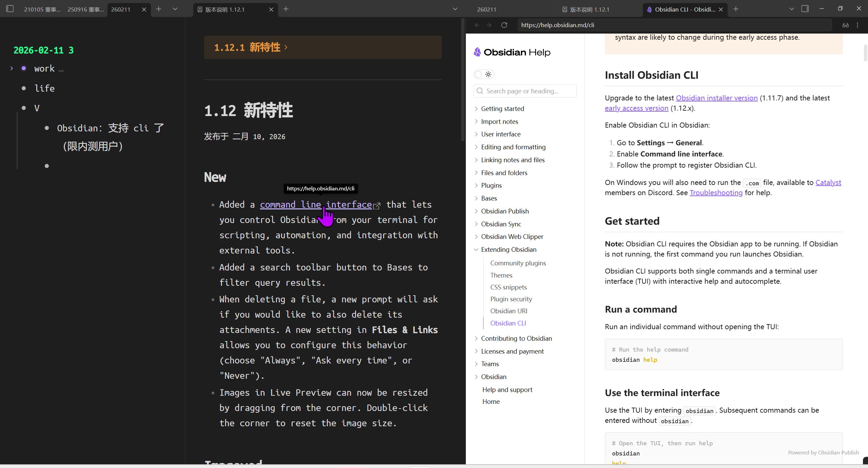Open the Troubleshooting link
Viewport: 868px width, 468px height.
(x=716, y=193)
